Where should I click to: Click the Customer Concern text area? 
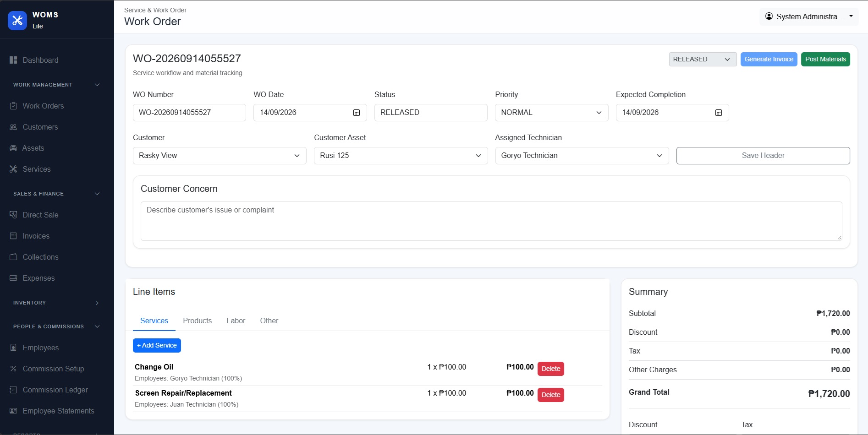coord(491,221)
